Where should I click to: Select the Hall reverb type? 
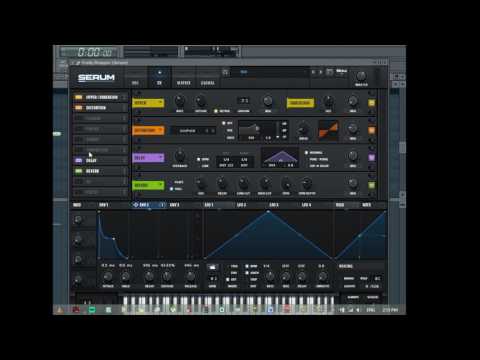(176, 189)
